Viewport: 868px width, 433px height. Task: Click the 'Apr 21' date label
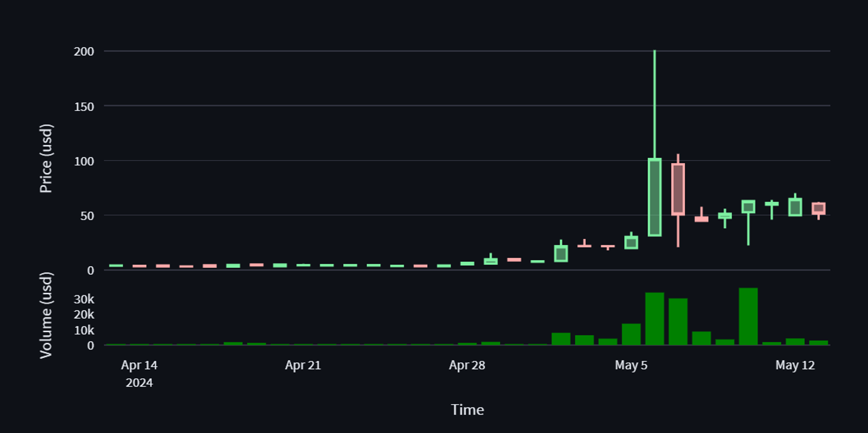click(x=303, y=365)
